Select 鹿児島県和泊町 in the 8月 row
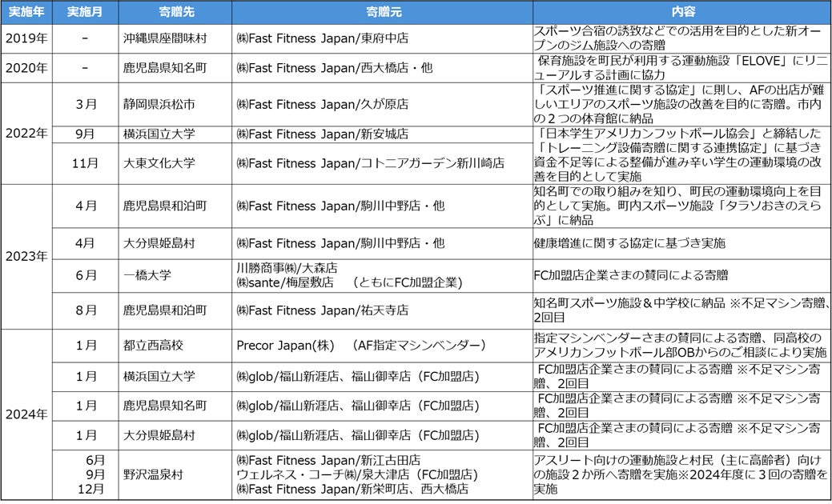This screenshot has width=832, height=504. coord(175,310)
